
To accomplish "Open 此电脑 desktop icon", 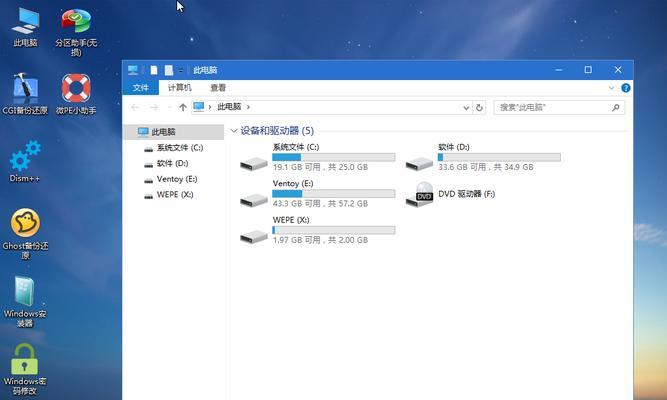I will click(25, 26).
